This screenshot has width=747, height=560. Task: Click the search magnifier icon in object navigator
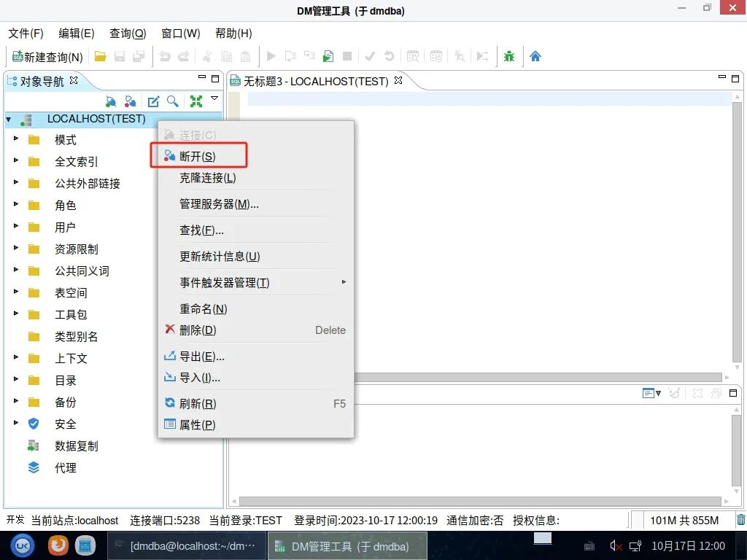(x=173, y=101)
